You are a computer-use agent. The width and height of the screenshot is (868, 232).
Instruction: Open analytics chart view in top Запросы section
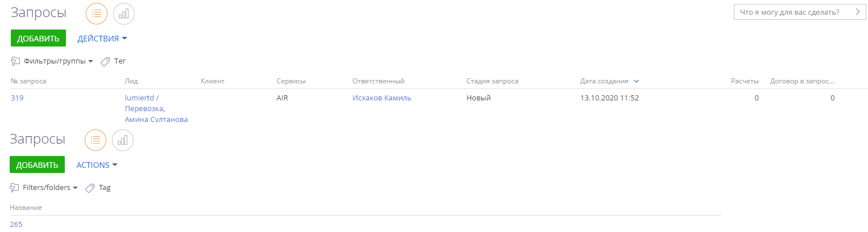point(124,13)
